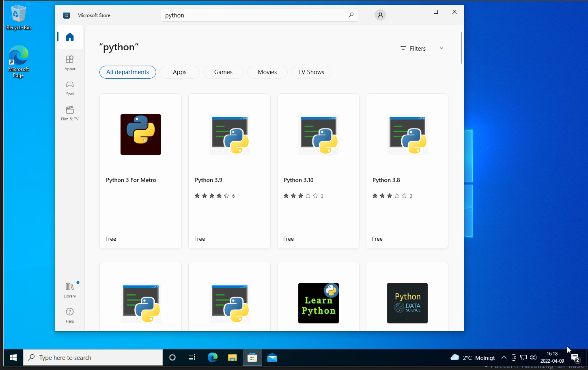Viewport: 588px width, 370px height.
Task: Click the Free price on Python 3.8 card
Action: (x=377, y=239)
